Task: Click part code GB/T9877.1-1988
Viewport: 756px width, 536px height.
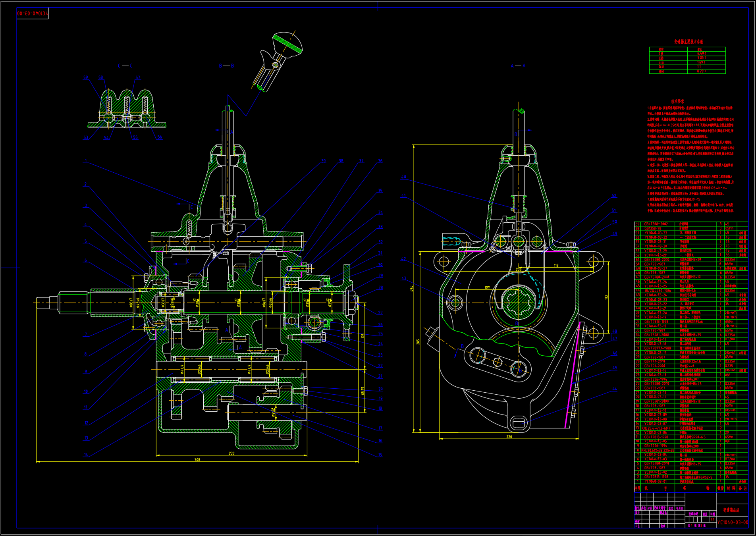Action: (x=658, y=348)
